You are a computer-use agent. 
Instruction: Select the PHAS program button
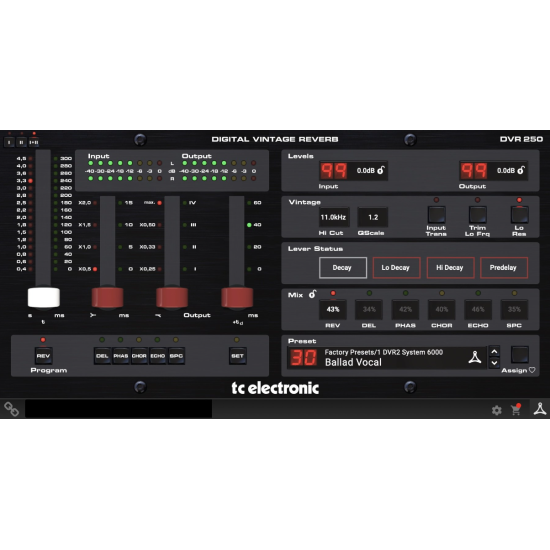click(x=121, y=356)
